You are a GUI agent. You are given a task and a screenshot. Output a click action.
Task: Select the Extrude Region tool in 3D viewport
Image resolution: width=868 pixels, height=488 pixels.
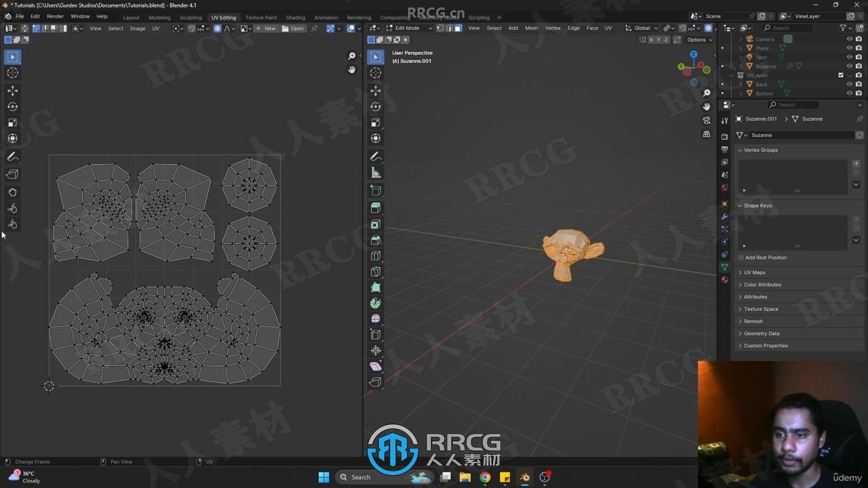tap(376, 208)
